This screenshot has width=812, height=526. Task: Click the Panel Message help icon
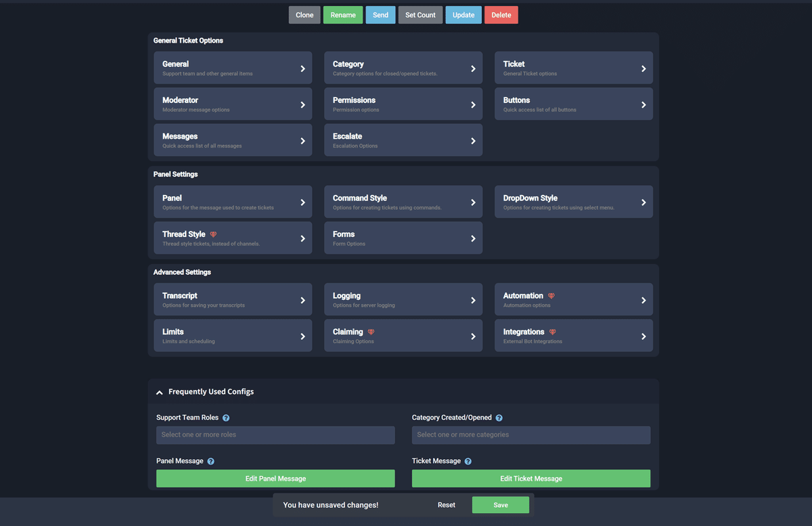(x=210, y=460)
